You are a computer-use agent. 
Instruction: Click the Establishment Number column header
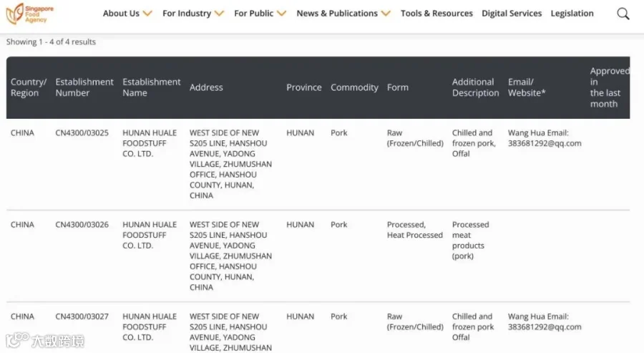(x=84, y=87)
